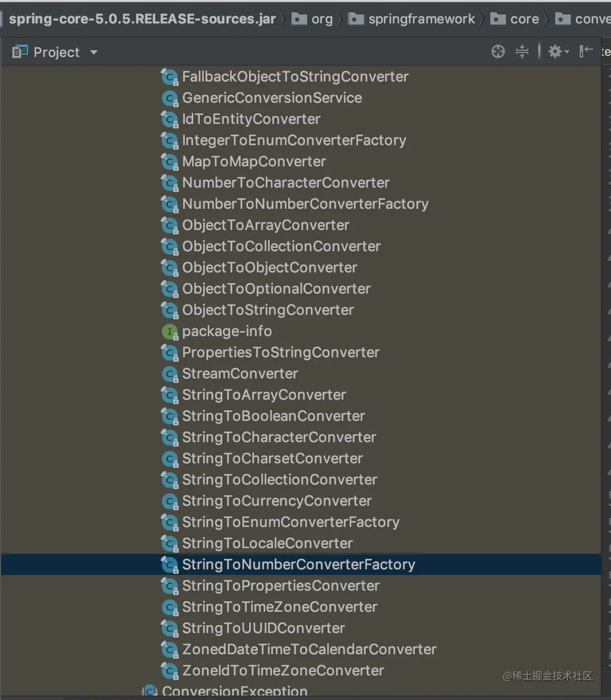Select StringToUUIDConverter class

(263, 628)
